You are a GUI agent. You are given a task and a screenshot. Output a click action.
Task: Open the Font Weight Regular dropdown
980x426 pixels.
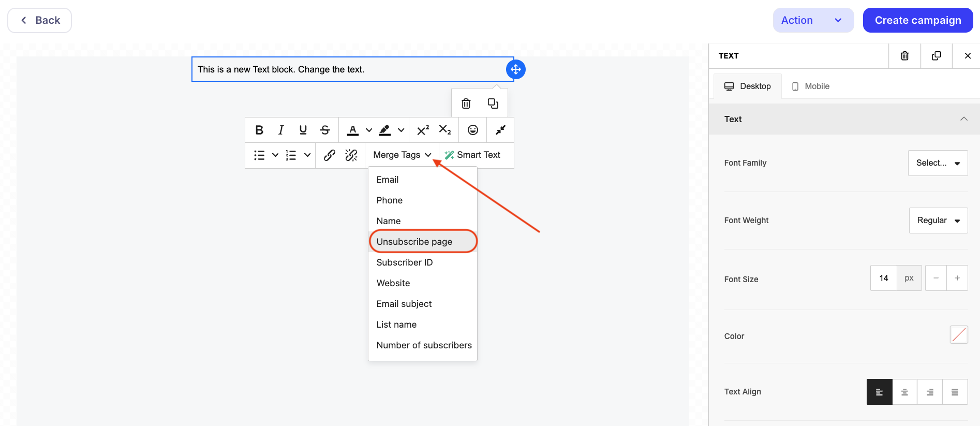click(938, 221)
